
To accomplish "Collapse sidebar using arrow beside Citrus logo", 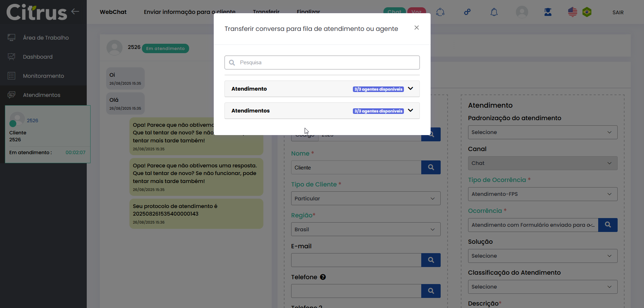I will [x=75, y=11].
